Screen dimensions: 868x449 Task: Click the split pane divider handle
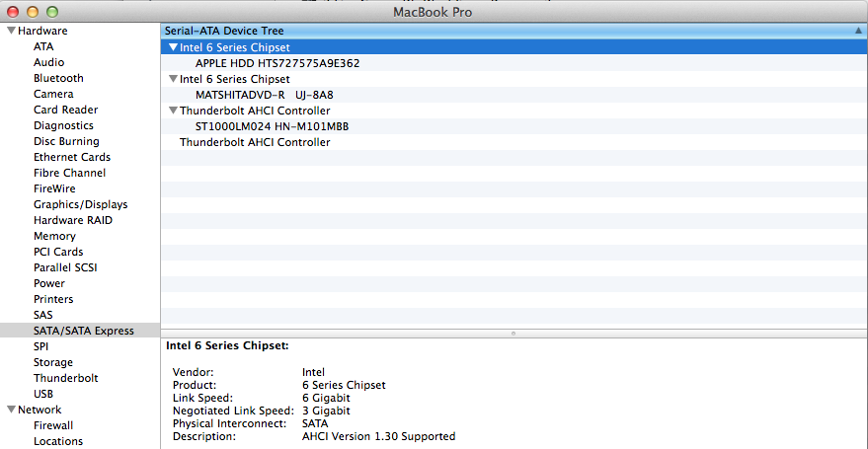pyautogui.click(x=513, y=334)
